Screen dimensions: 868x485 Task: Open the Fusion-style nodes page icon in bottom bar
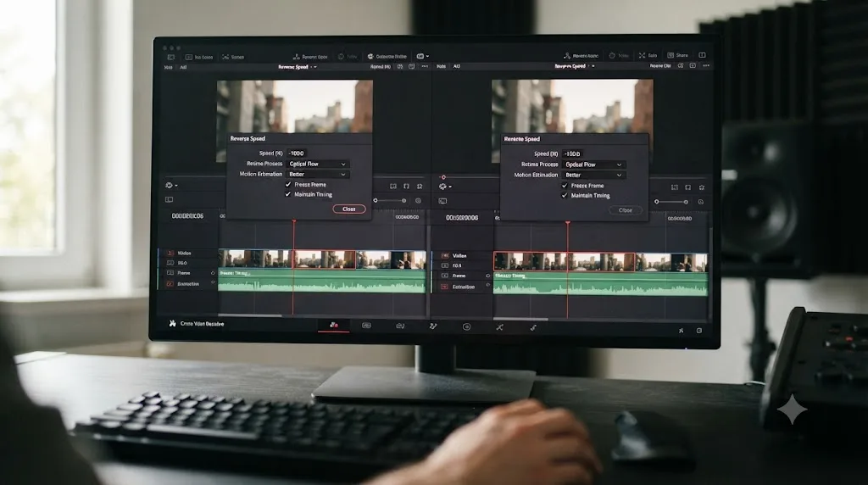pyautogui.click(x=433, y=326)
